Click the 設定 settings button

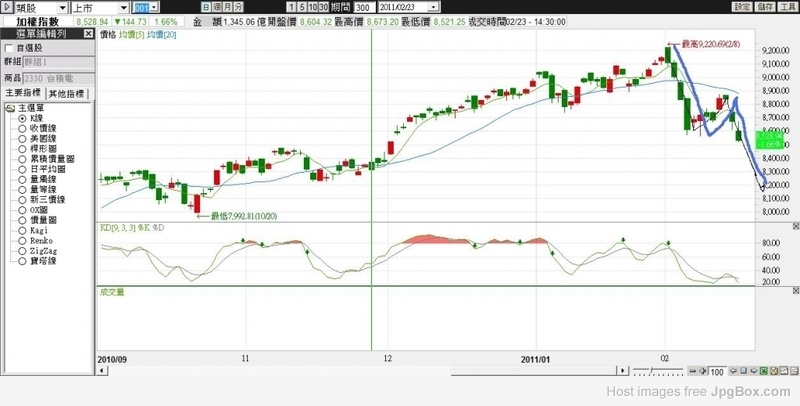(741, 6)
